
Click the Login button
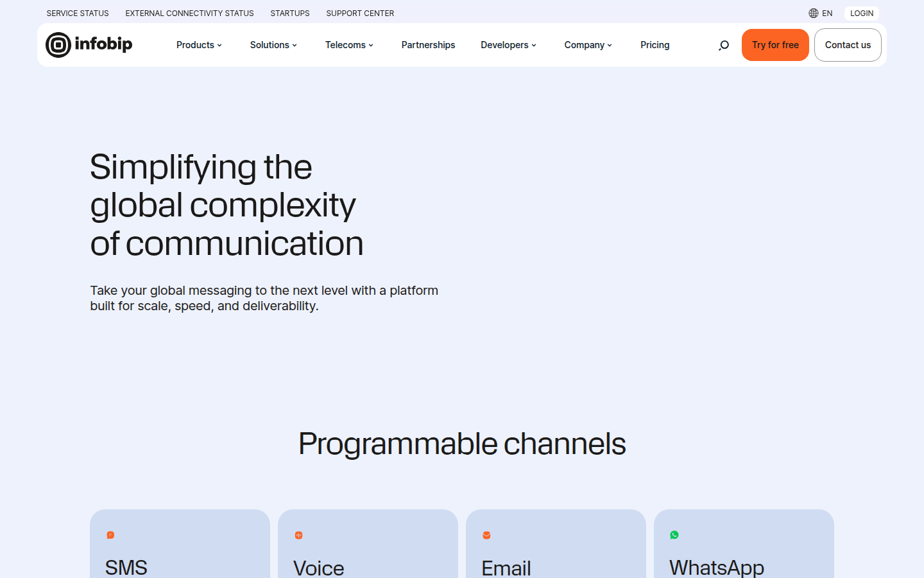(861, 13)
